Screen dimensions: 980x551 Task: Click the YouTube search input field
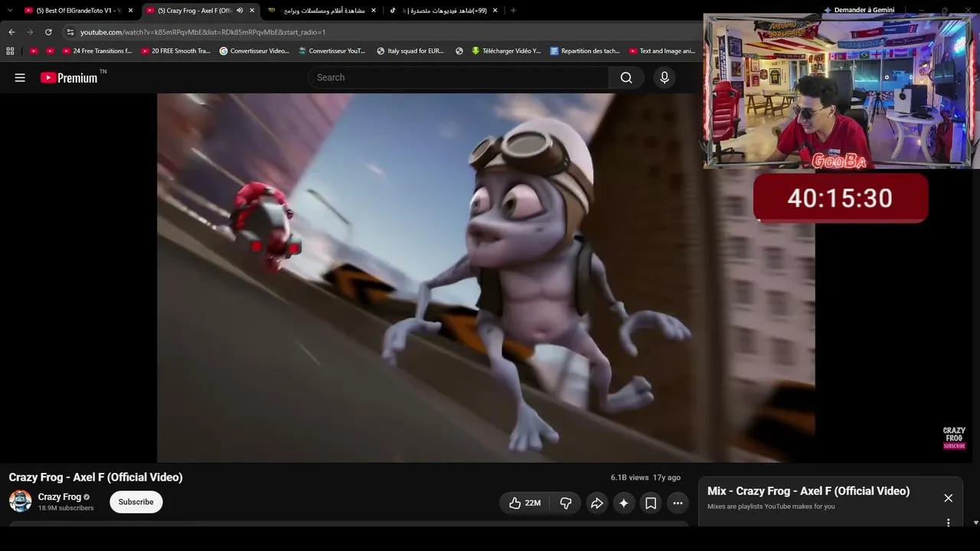point(458,77)
